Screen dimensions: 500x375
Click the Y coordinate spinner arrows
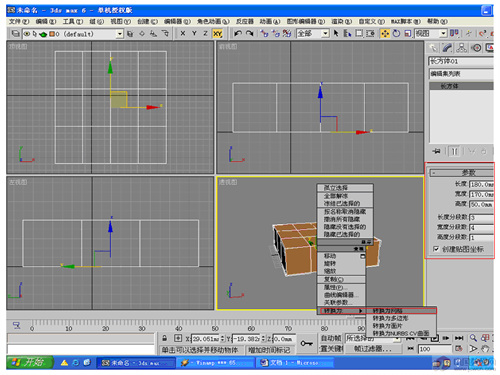(263, 339)
